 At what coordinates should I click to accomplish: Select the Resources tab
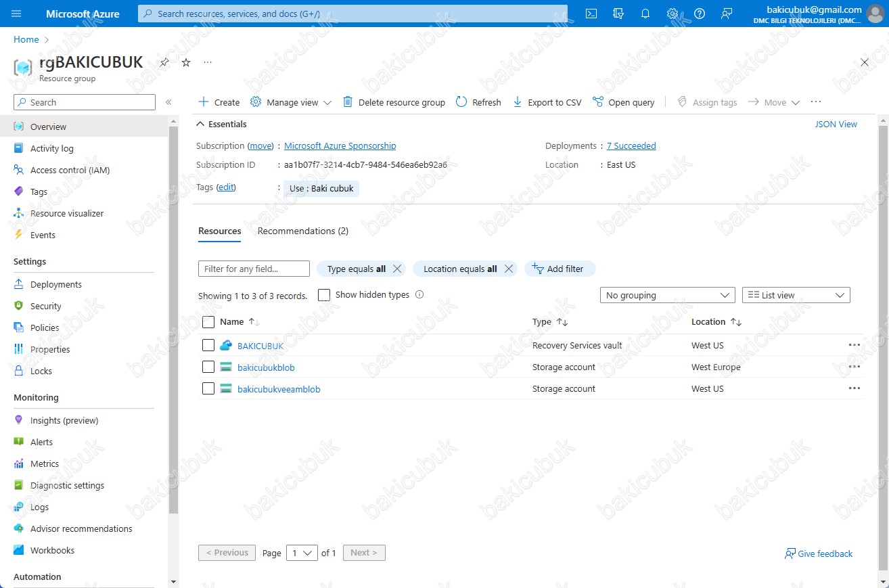pos(220,231)
